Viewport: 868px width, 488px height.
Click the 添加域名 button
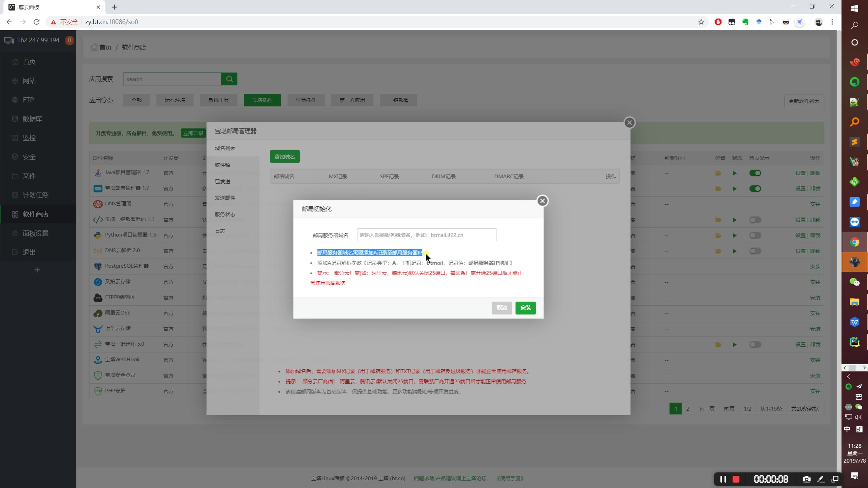pos(284,157)
